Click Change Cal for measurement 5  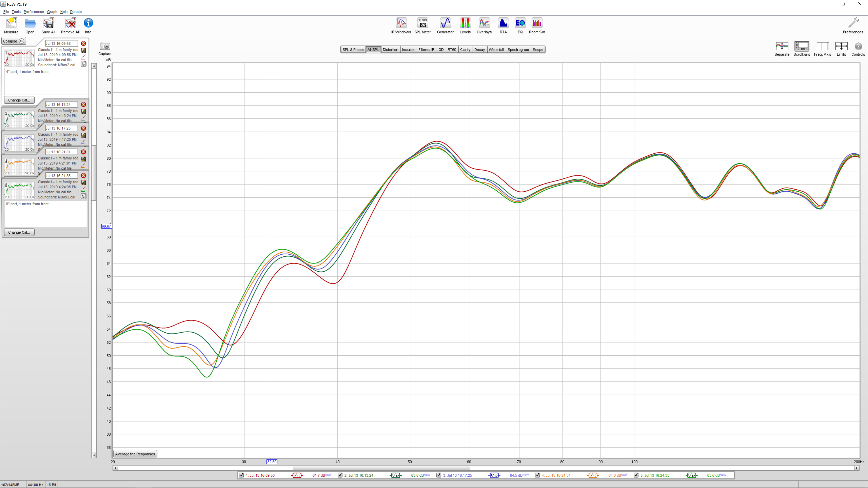[x=19, y=232]
